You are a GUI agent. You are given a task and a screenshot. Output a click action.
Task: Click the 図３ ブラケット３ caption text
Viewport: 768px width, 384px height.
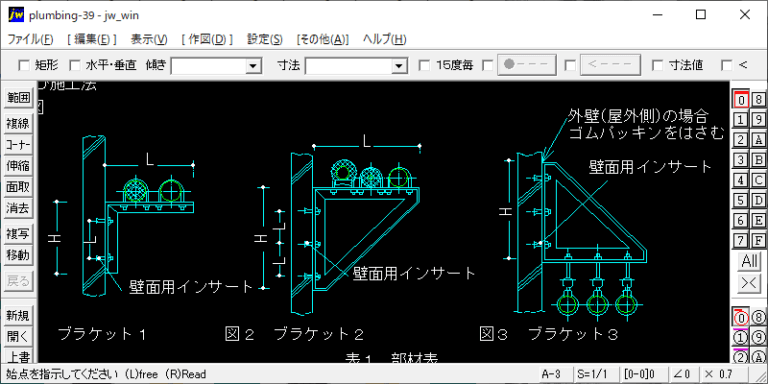pos(549,334)
